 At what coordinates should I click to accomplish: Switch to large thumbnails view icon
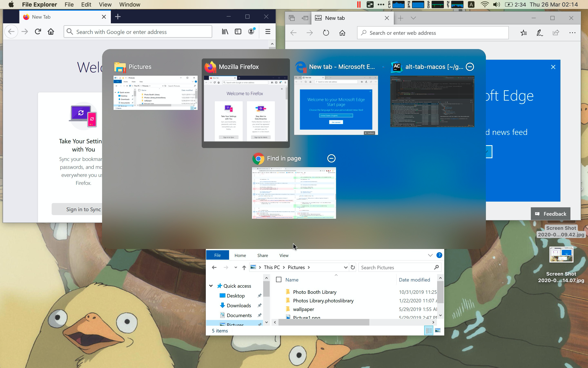[x=438, y=331]
